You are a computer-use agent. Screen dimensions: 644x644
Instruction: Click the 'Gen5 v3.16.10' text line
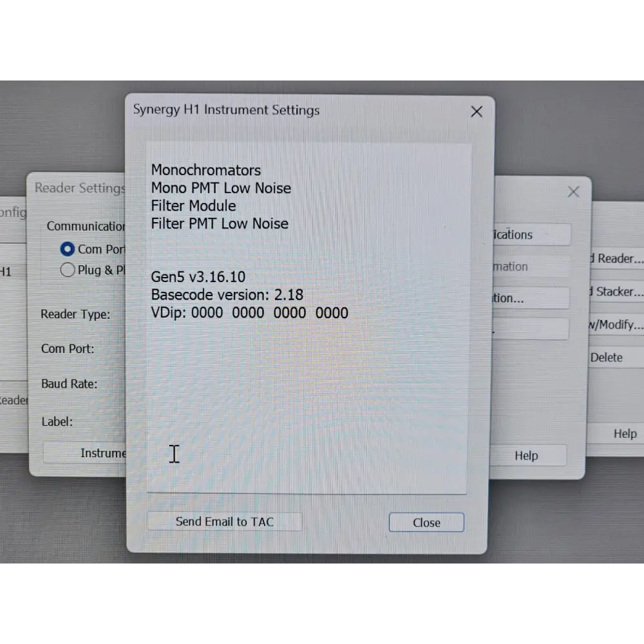[198, 277]
